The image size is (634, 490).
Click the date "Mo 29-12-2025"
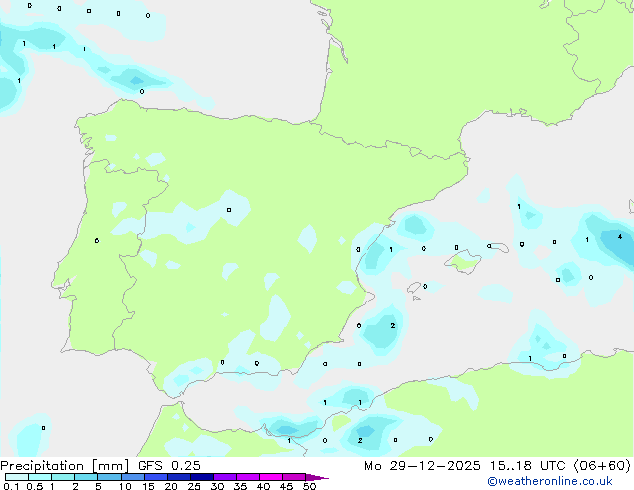(x=422, y=466)
